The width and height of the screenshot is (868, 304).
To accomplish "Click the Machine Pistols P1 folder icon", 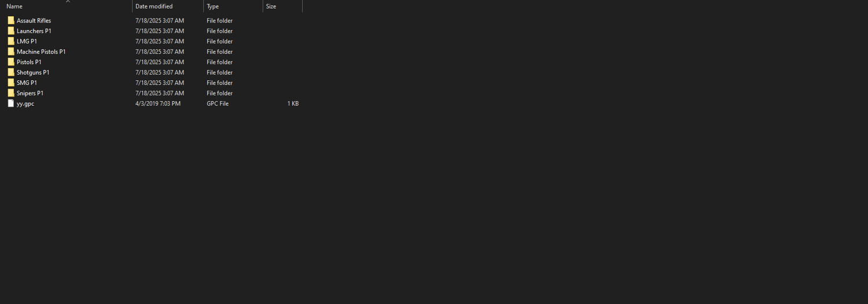I will [x=10, y=51].
